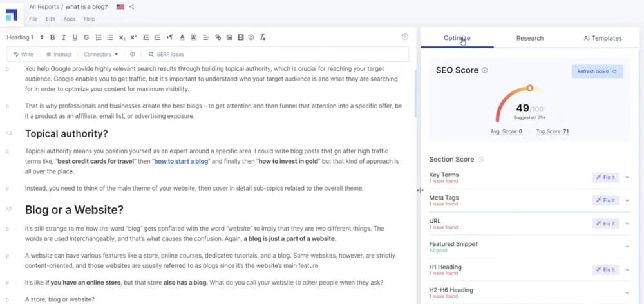The width and height of the screenshot is (644, 304).
Task: Click the share icon next to title
Action: point(131,6)
